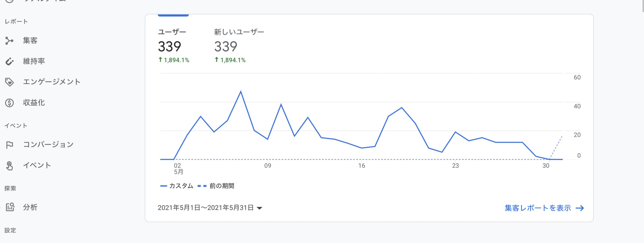Click the 探索 section heading

point(10,188)
